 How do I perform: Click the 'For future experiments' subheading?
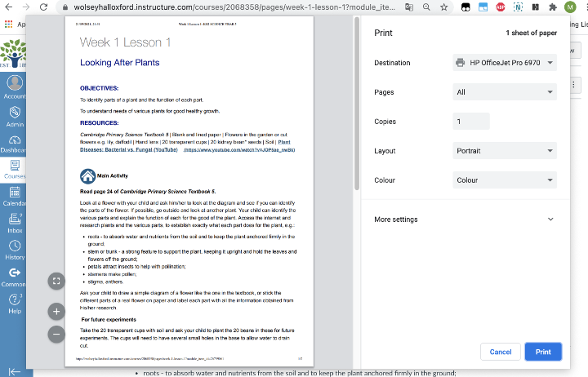pyautogui.click(x=109, y=320)
